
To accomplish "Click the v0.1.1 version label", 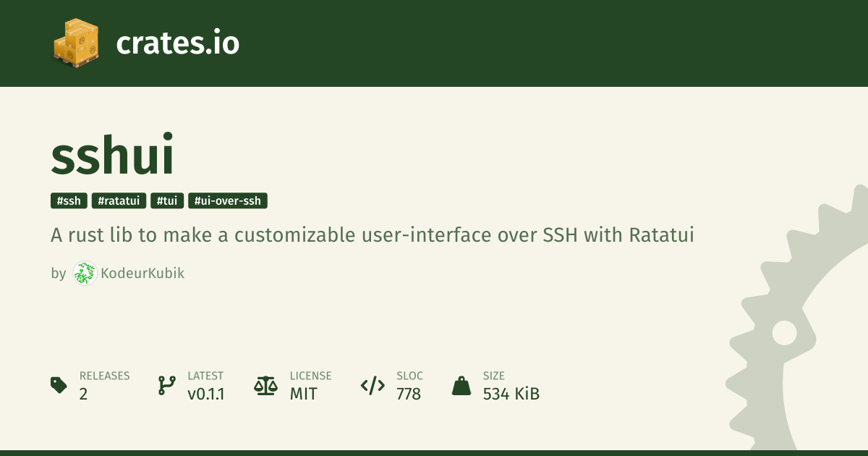I will [x=205, y=394].
